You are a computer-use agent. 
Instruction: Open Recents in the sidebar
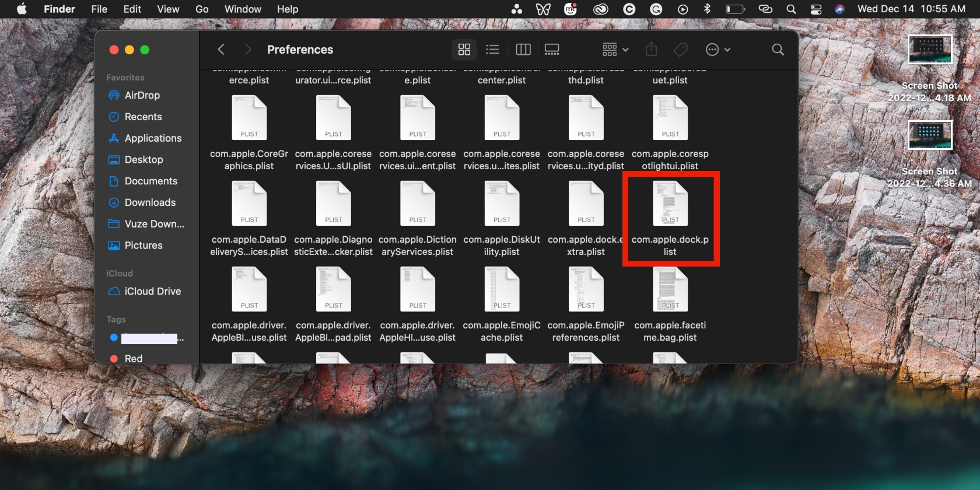coord(143,117)
